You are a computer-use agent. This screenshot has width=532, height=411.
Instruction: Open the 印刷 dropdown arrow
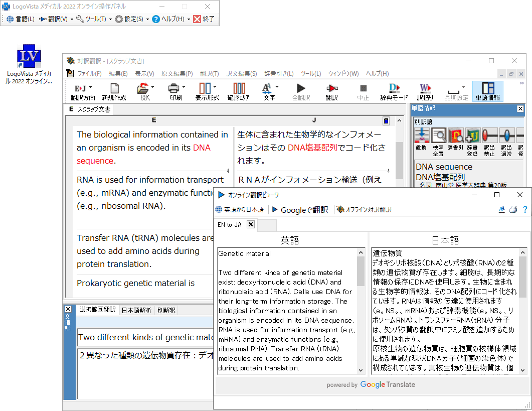184,87
